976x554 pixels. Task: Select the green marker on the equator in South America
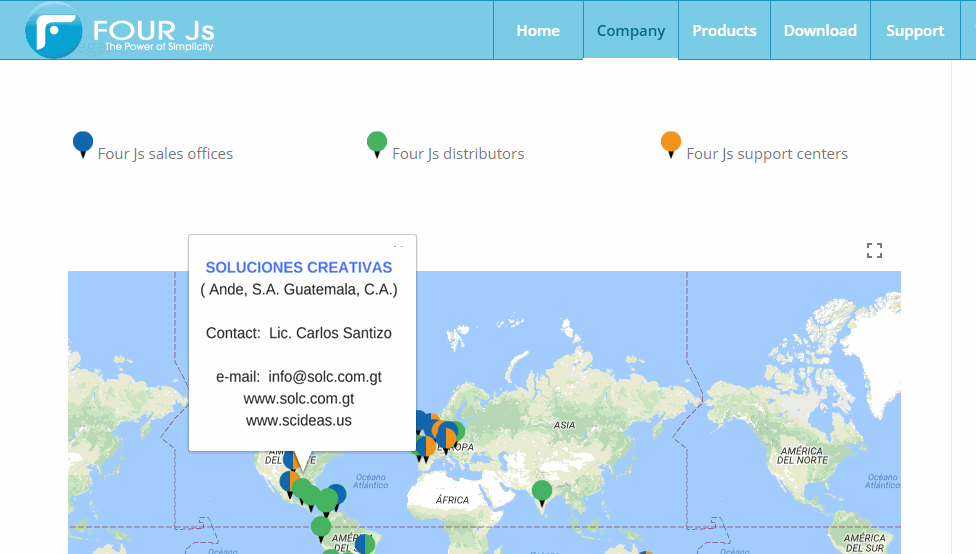coord(321,529)
